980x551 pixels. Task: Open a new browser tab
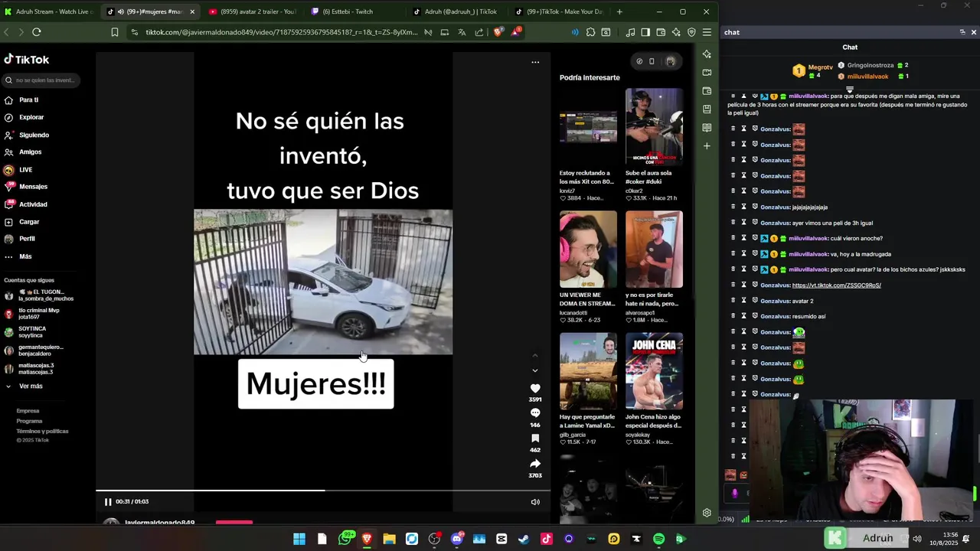click(619, 11)
